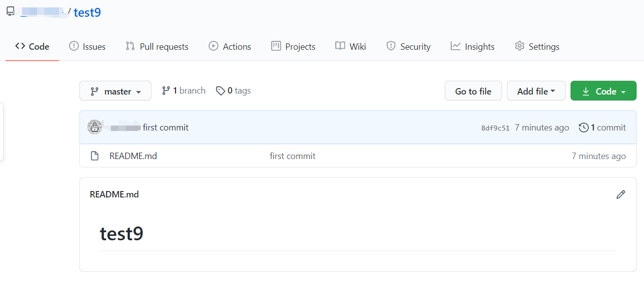Click 7 minutes ago next to commit hash
The width and height of the screenshot is (644, 291).
542,128
